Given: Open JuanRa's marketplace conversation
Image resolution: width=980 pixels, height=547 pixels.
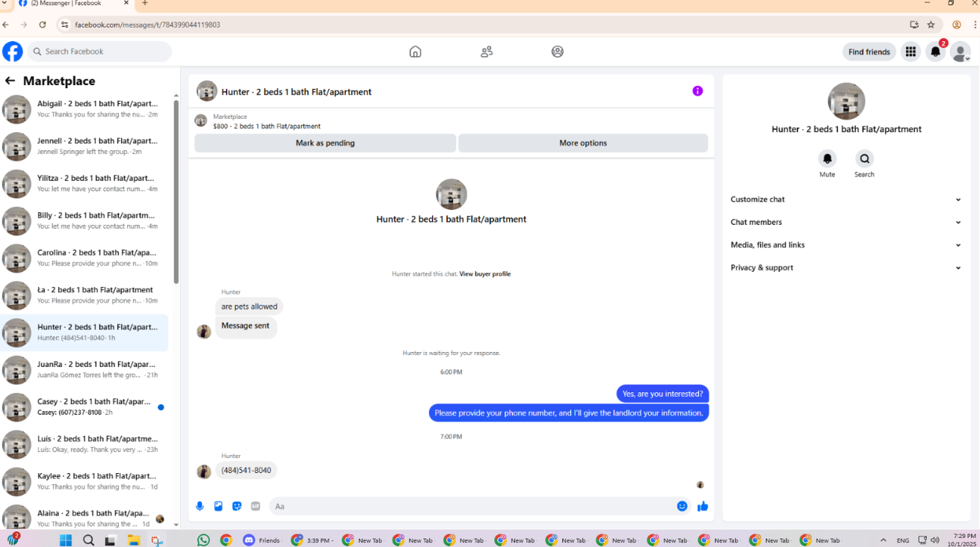Looking at the screenshot, I should (84, 370).
